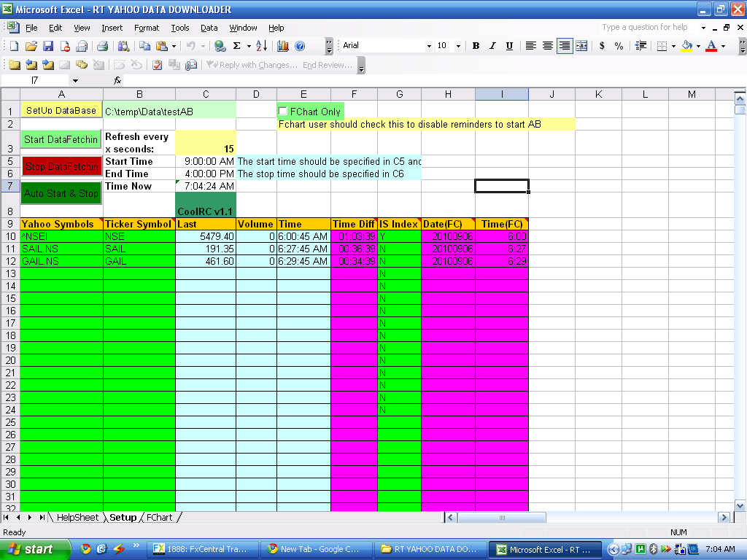The image size is (747, 560).
Task: Click the Auto Start & Stop button
Action: coord(61,193)
